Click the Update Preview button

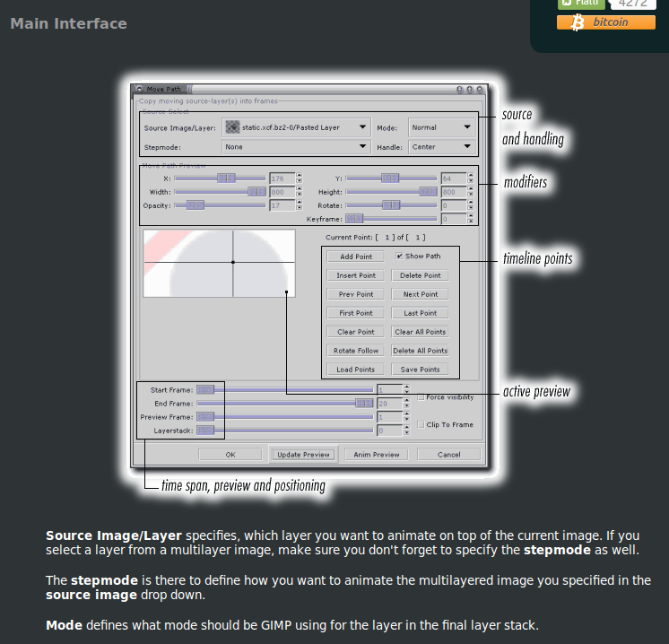(x=303, y=455)
